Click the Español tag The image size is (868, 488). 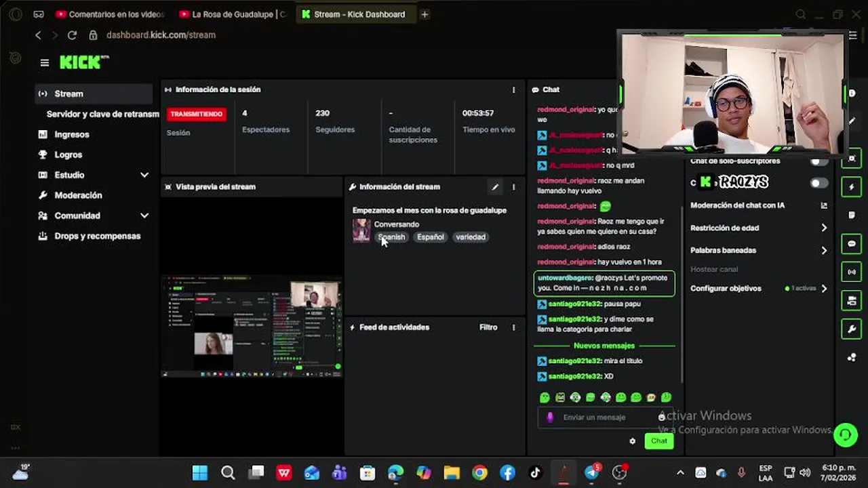point(431,237)
